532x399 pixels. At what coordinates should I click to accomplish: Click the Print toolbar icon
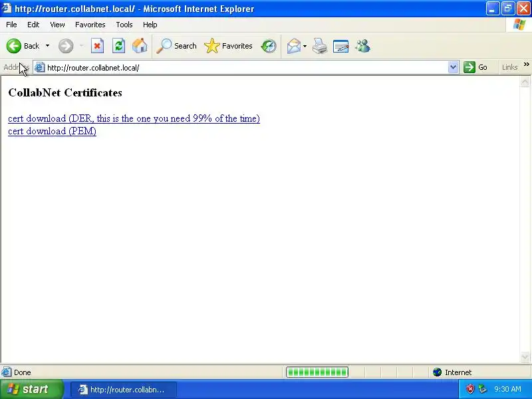(x=320, y=46)
